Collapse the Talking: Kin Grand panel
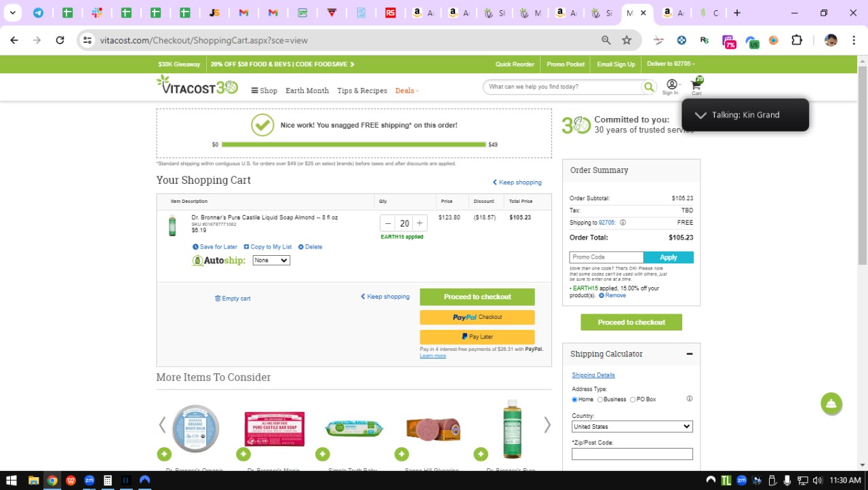This screenshot has width=868, height=490. pos(701,115)
